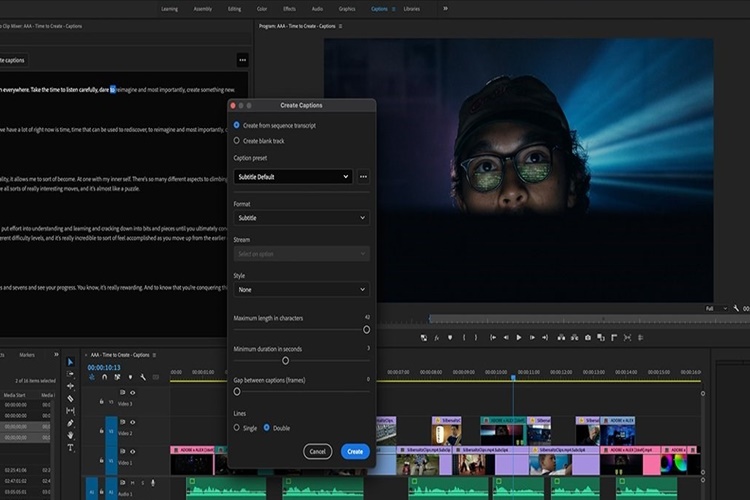Click the Extract button
Screen dimensions: 750x500
(x=574, y=337)
